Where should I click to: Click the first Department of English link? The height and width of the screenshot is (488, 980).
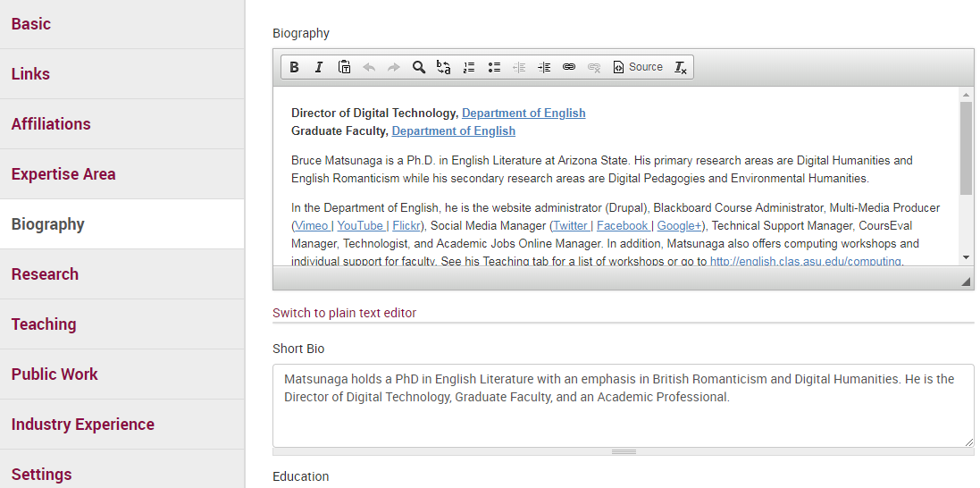tap(524, 114)
